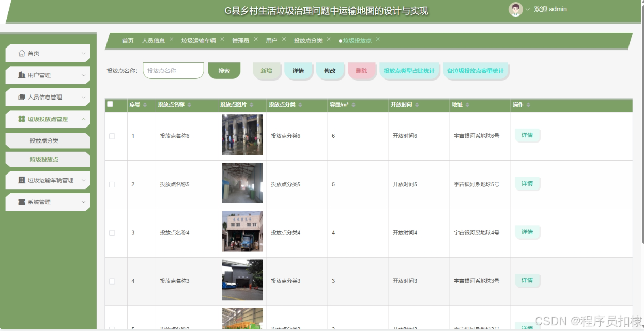Check the row 投放点名称4 checkbox

(112, 233)
